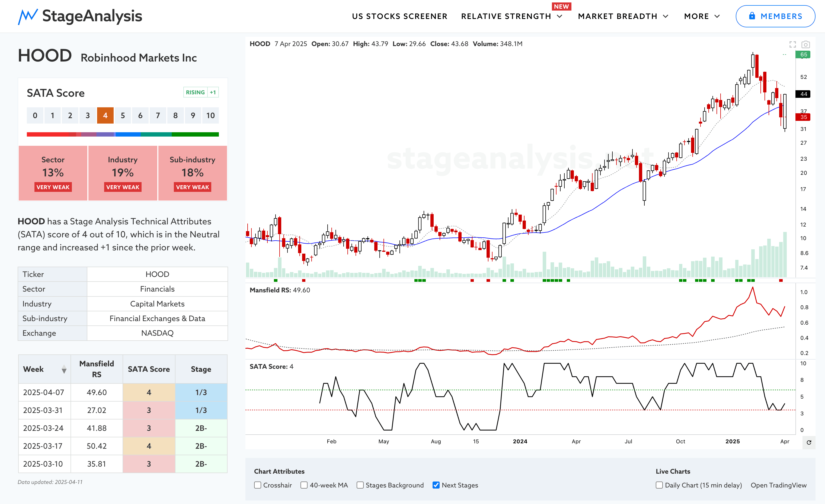Uncheck the Next Stages checkbox
This screenshot has width=825, height=504.
point(436,485)
